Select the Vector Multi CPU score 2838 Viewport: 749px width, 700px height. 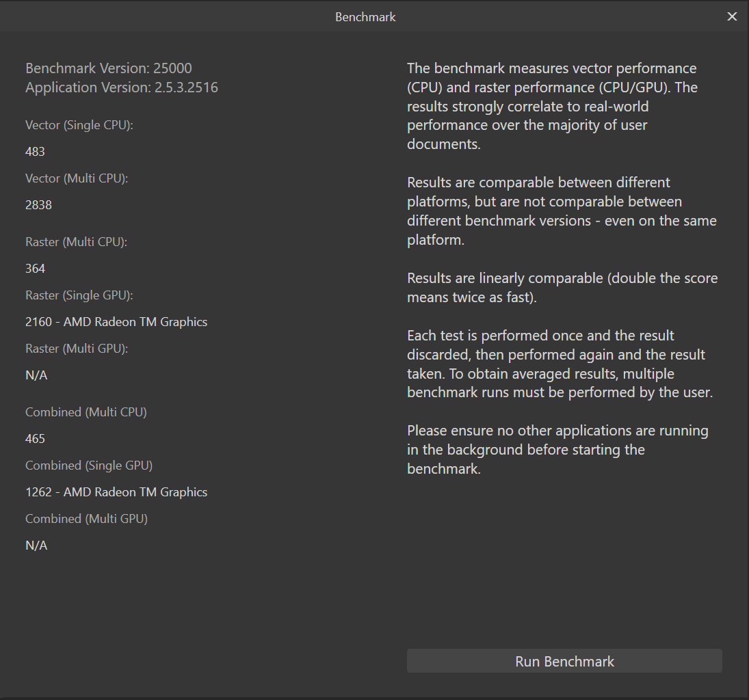38,204
